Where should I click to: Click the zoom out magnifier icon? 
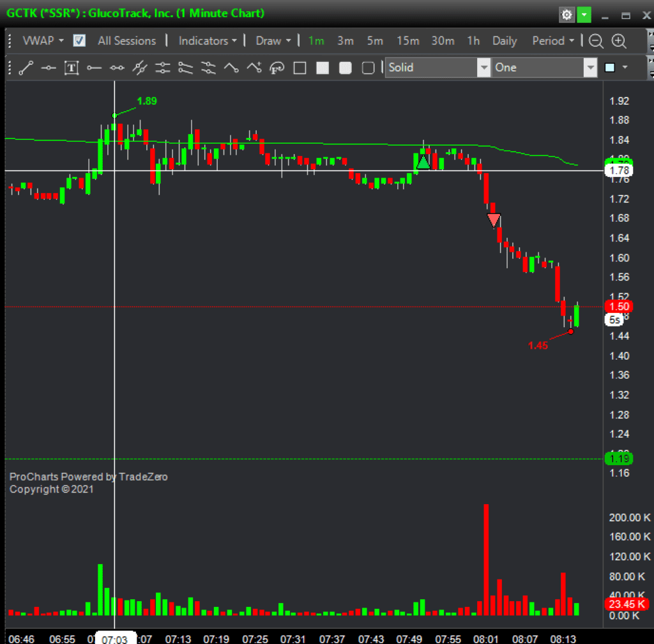tap(596, 41)
